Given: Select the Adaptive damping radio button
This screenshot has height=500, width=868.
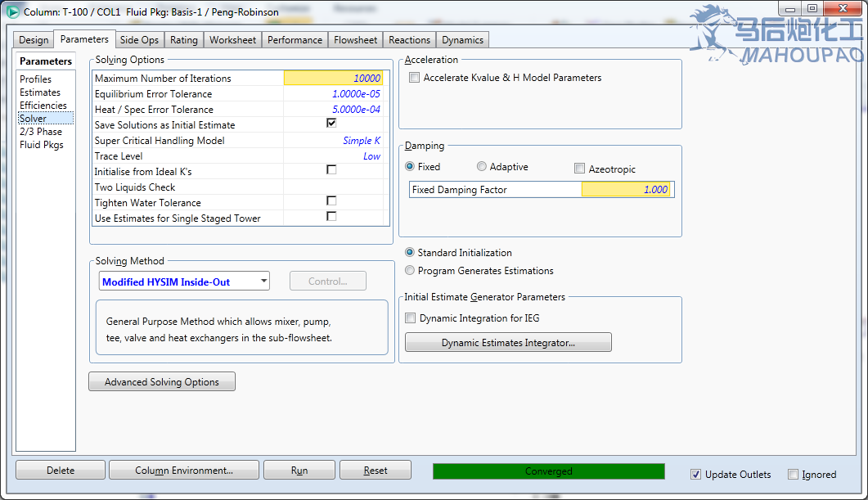Looking at the screenshot, I should point(482,167).
